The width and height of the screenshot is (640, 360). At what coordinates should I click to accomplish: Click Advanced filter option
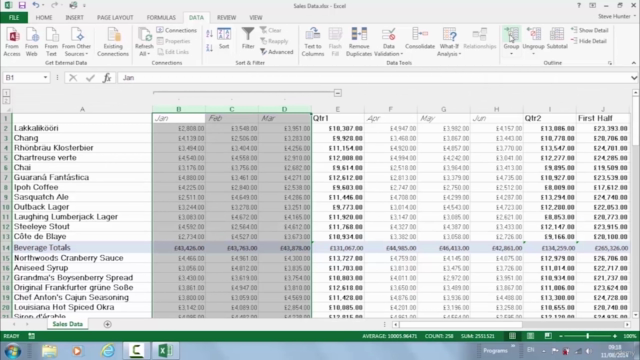click(277, 52)
